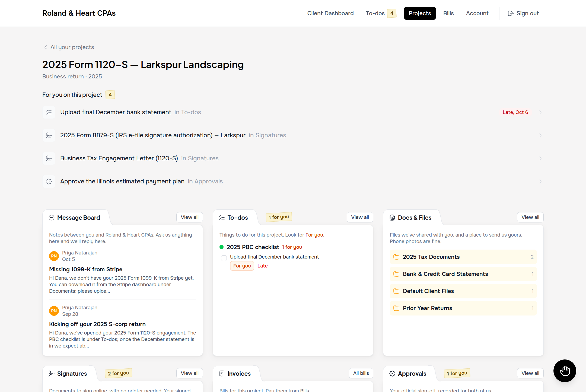The image size is (586, 392).
Task: Go to Client Dashboard in top navigation
Action: click(x=330, y=13)
